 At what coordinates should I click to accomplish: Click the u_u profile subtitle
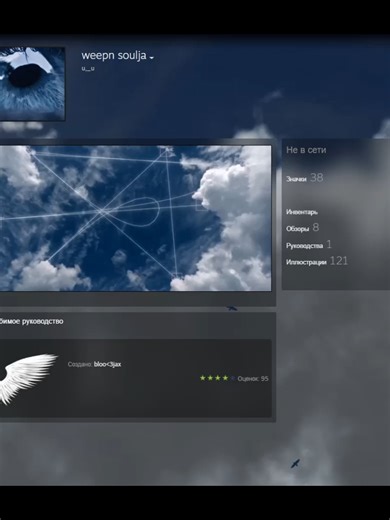pos(88,68)
